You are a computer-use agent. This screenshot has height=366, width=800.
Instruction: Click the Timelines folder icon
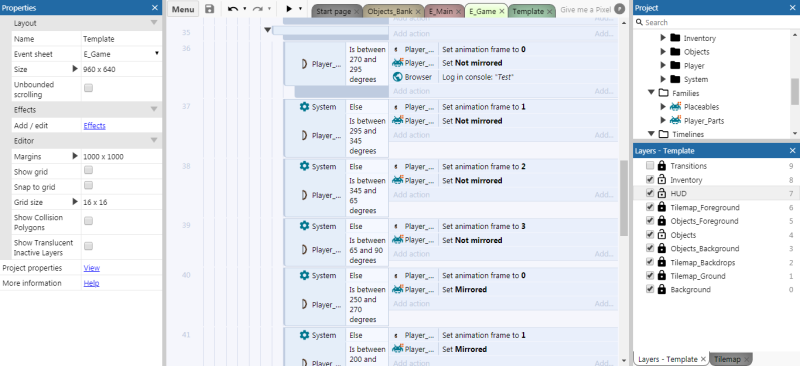(663, 134)
